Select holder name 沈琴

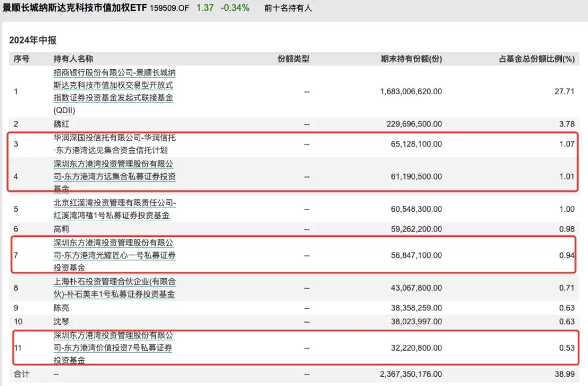click(x=61, y=322)
